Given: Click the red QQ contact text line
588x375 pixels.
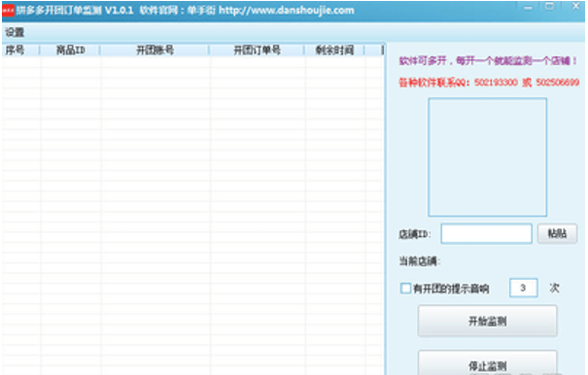Looking at the screenshot, I should tap(489, 83).
